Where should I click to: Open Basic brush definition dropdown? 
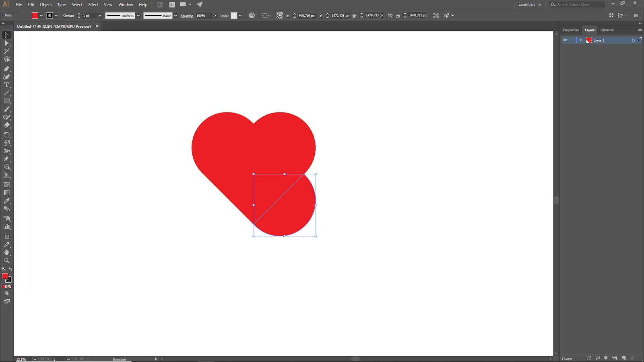pyautogui.click(x=175, y=16)
